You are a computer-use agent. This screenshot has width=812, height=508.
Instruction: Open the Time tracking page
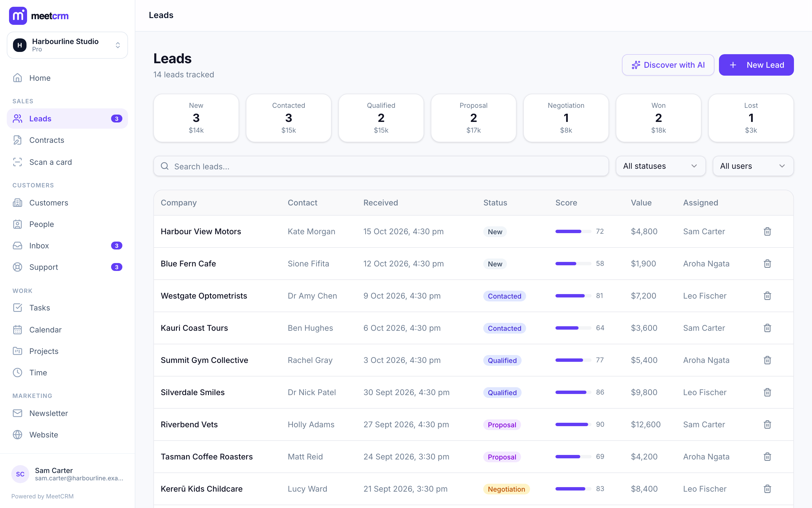pyautogui.click(x=67, y=373)
